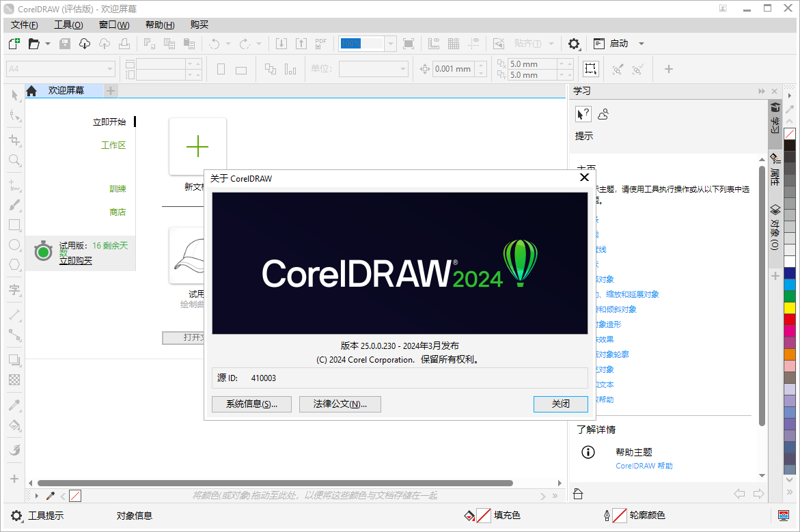The width and height of the screenshot is (800, 532).
Task: Expand the zoom level dropdown
Action: (389, 43)
